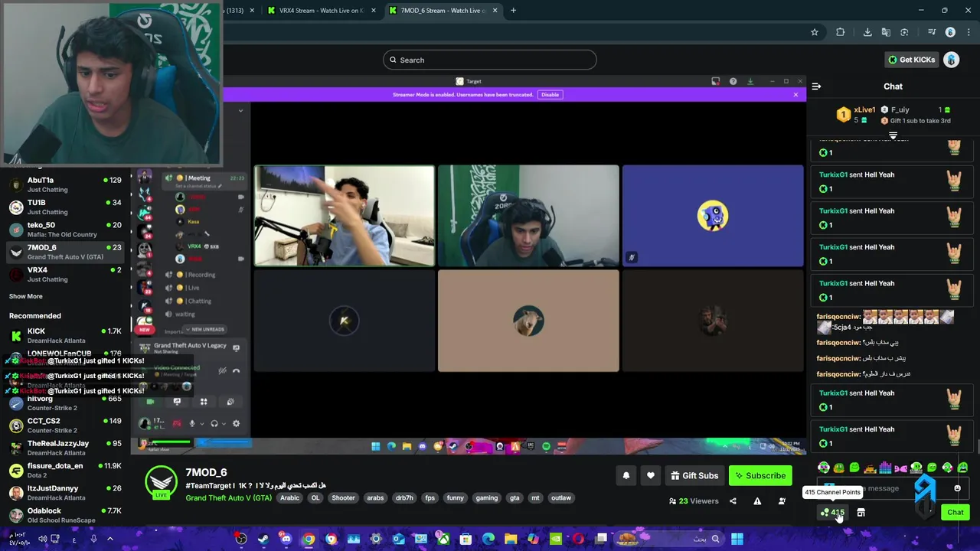This screenshot has height=551, width=980.
Task: Open Discord from the Windows taskbar
Action: pos(286,539)
